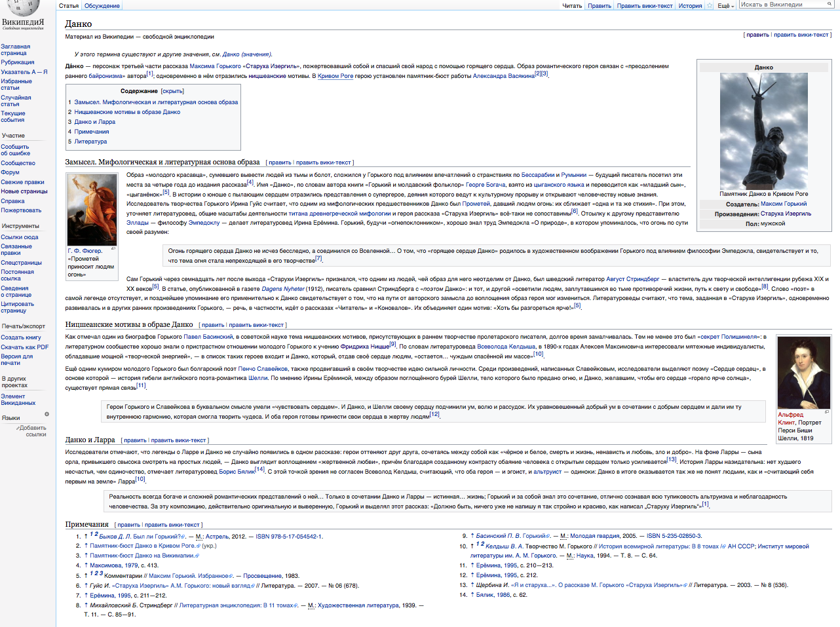Edit Данко и Ларра section via править
Screen dimensions: 840x627
pos(135,440)
